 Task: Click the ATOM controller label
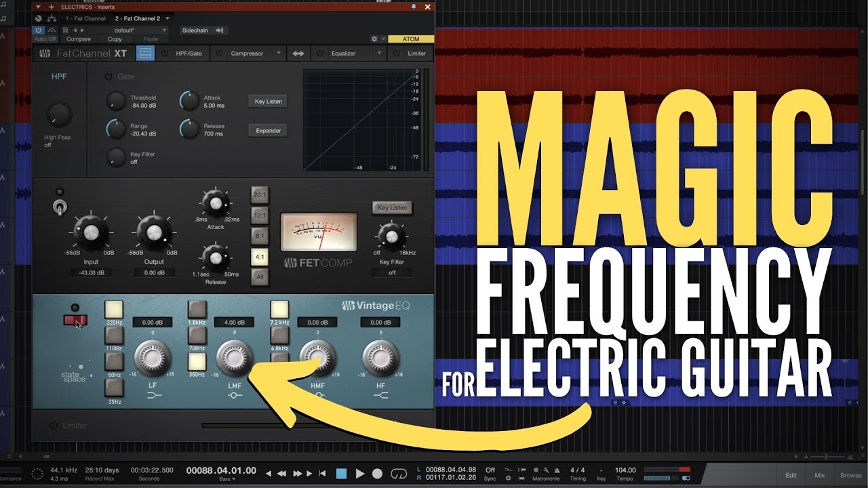411,39
